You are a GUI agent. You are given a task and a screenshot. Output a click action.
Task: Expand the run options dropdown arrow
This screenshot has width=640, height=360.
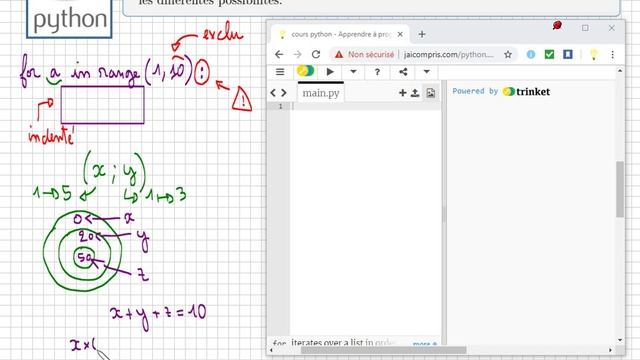point(353,72)
